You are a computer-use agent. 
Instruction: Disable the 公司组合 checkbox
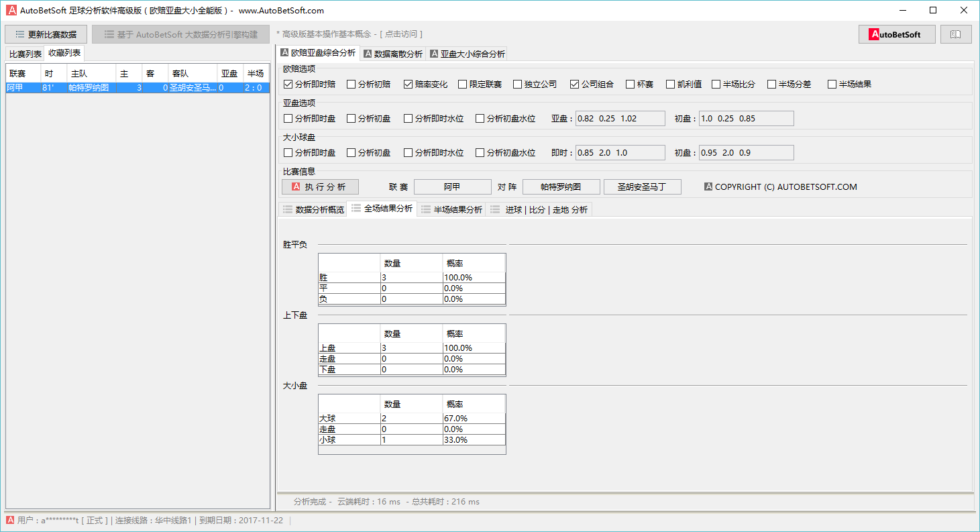coord(575,85)
